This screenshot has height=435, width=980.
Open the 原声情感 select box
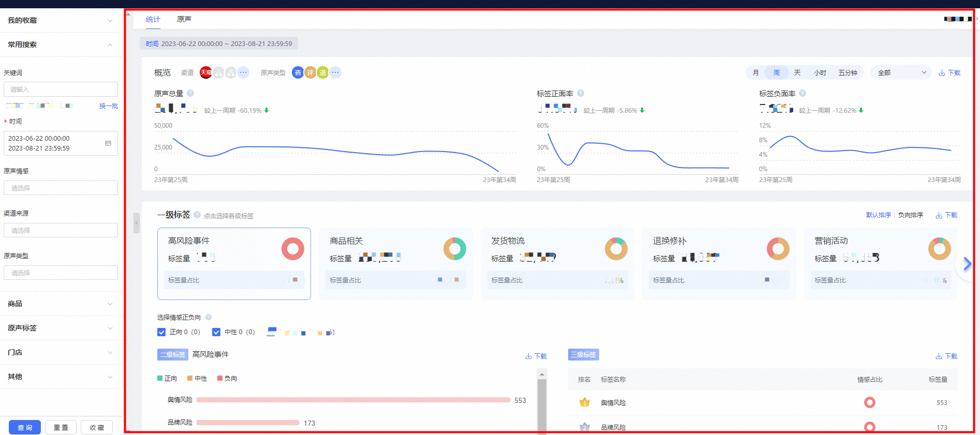pos(61,188)
